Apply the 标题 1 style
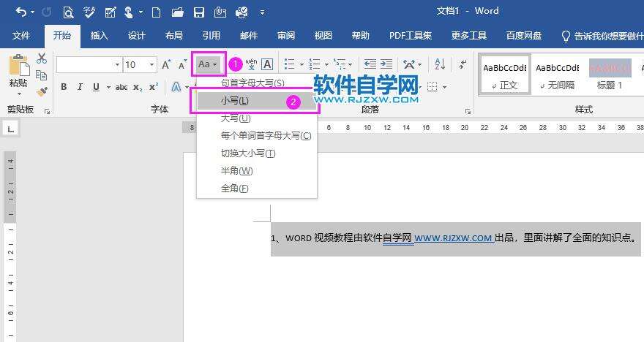 click(x=610, y=75)
